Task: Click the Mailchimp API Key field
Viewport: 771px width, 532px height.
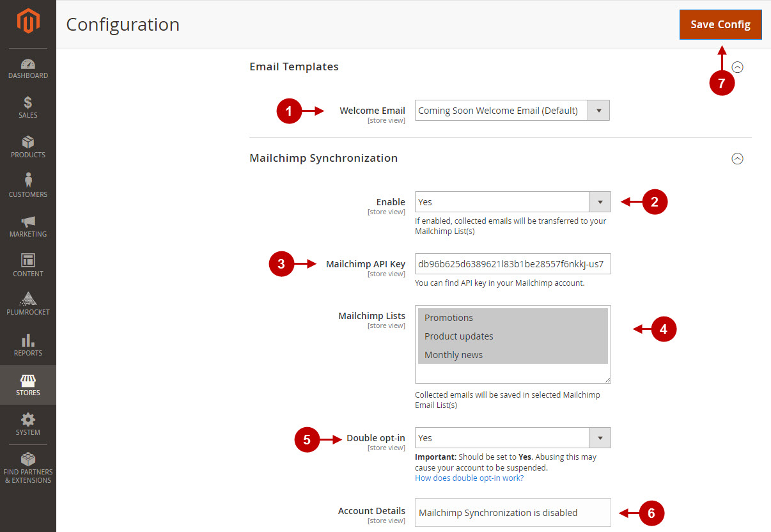Action: 513,263
